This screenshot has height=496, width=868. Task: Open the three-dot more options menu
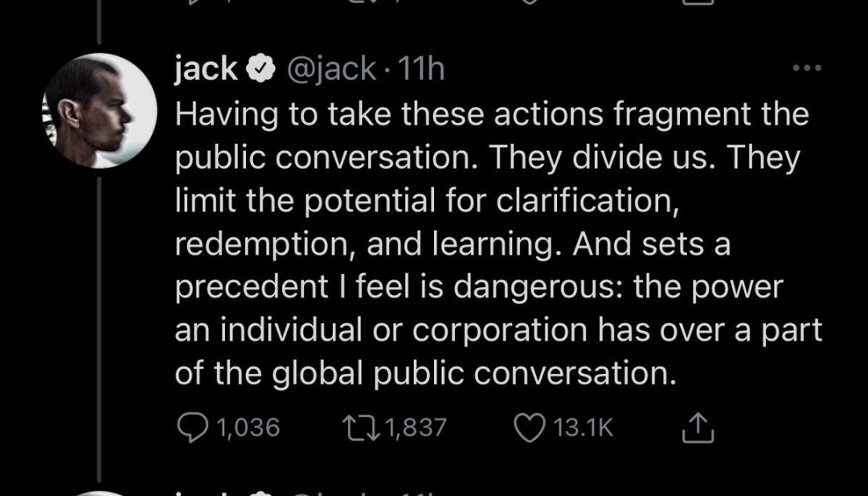tap(806, 68)
